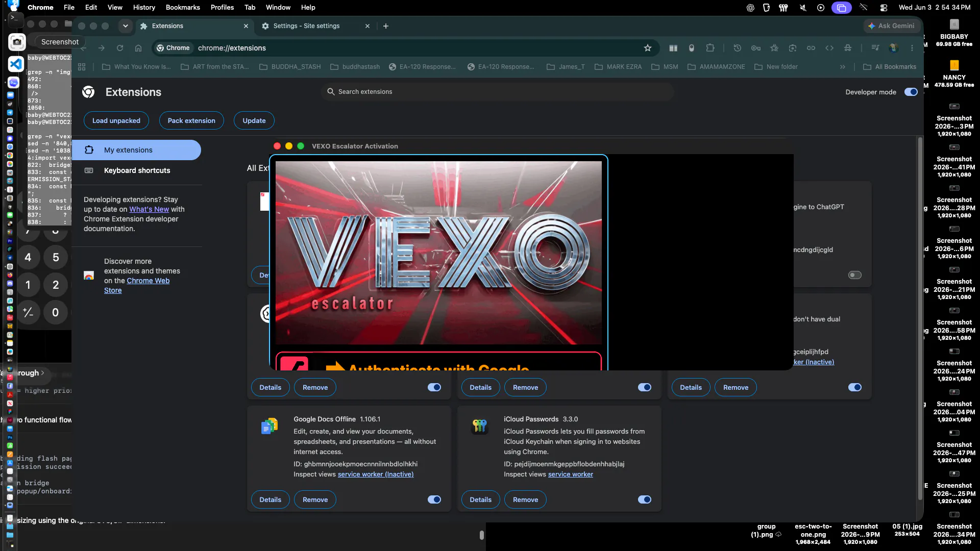Remove the iCloud Passwords extension
Viewport: 980px width, 551px height.
pos(525,499)
